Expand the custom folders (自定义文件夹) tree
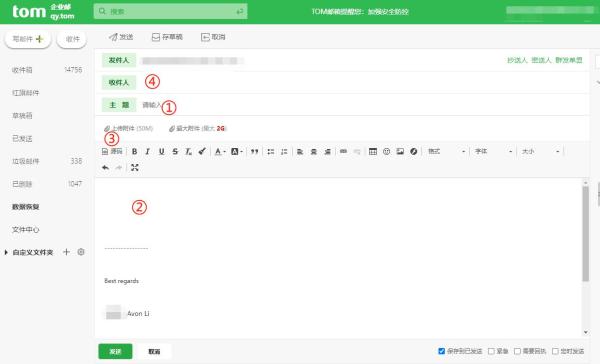Viewport: 600px width, 364px height. 6,252
